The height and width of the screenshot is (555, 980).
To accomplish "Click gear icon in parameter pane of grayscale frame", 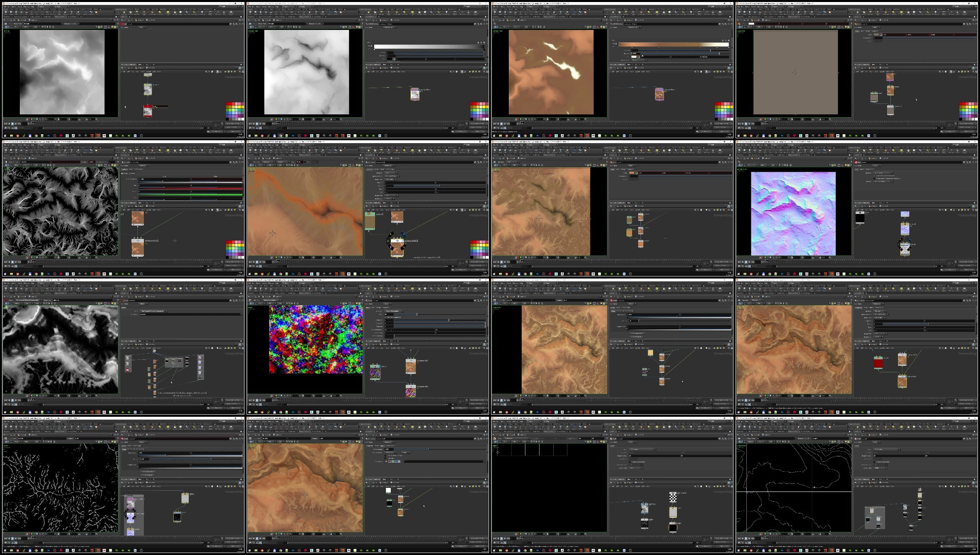I will coord(230,24).
